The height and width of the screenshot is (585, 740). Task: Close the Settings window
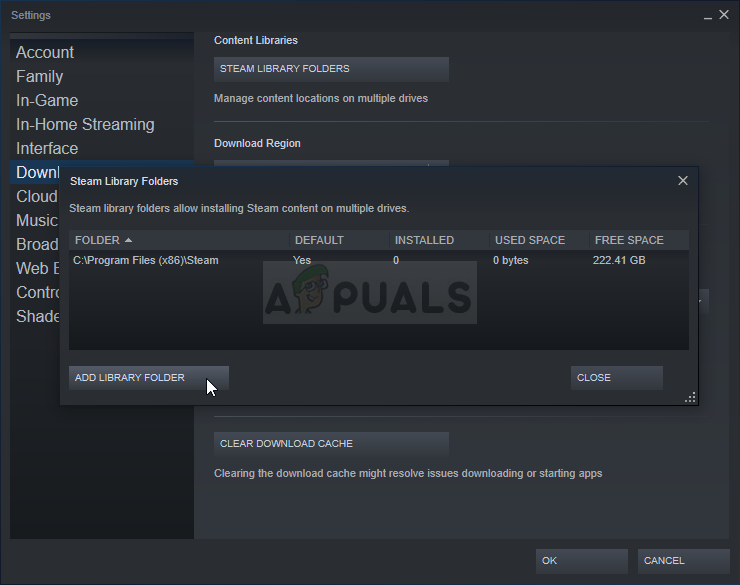724,15
